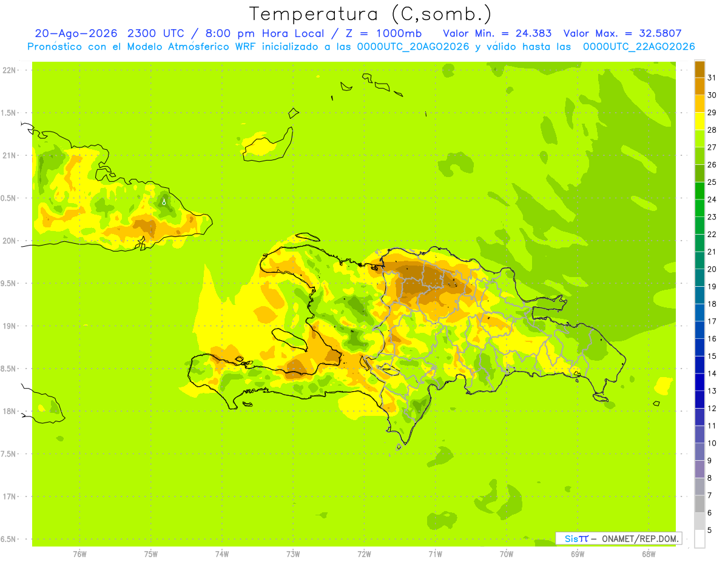This screenshot has height=562, width=728.
Task: Click the legend swatch between 13 and 12
Action: coord(699,400)
